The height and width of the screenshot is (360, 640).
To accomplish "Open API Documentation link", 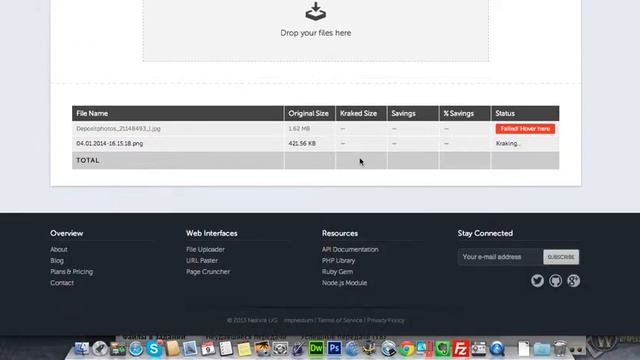I will 350,249.
